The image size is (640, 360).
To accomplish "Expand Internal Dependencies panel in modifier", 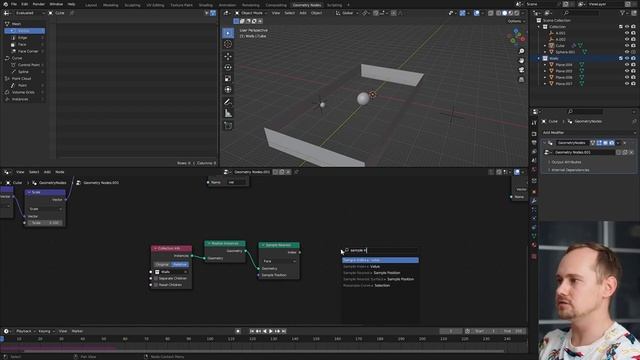I will pos(569,170).
